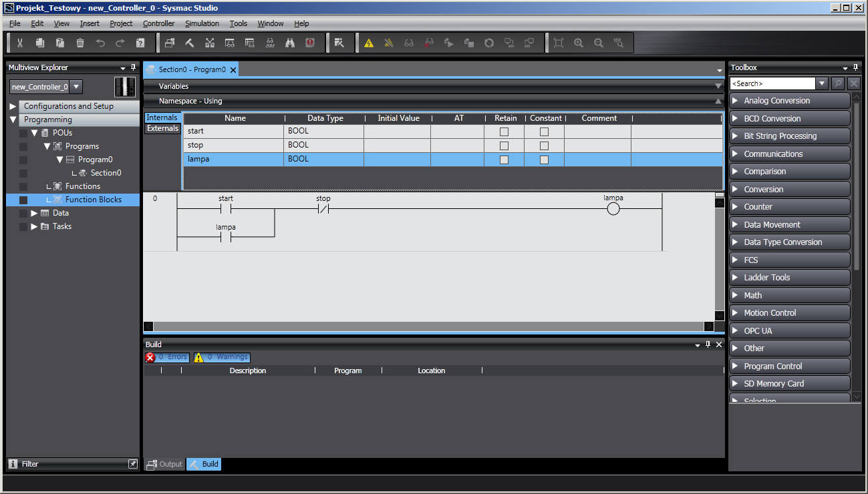
Task: Click the Build hammer icon in toolbar
Action: tap(190, 43)
